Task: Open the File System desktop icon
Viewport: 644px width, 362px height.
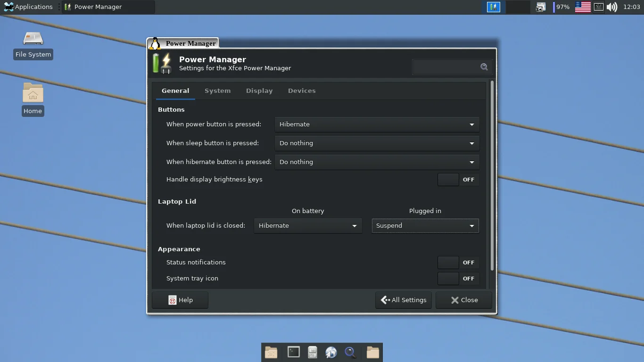Action: 33,45
